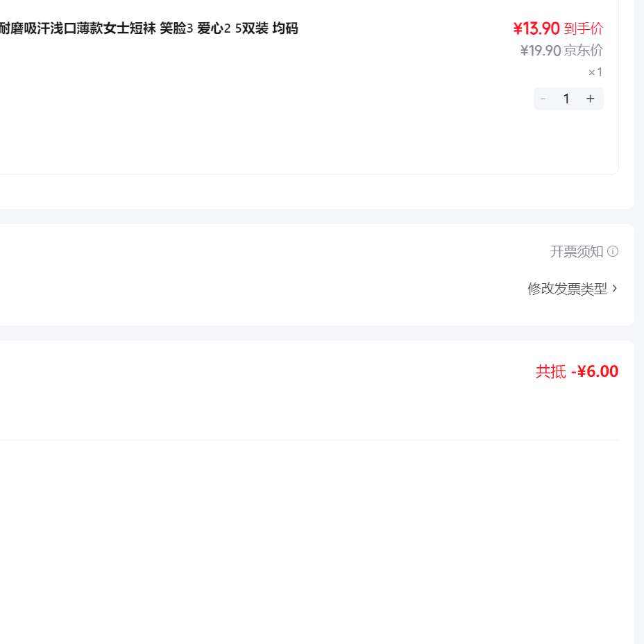Click the 均码 size text
The image size is (644, 644).
285,28
